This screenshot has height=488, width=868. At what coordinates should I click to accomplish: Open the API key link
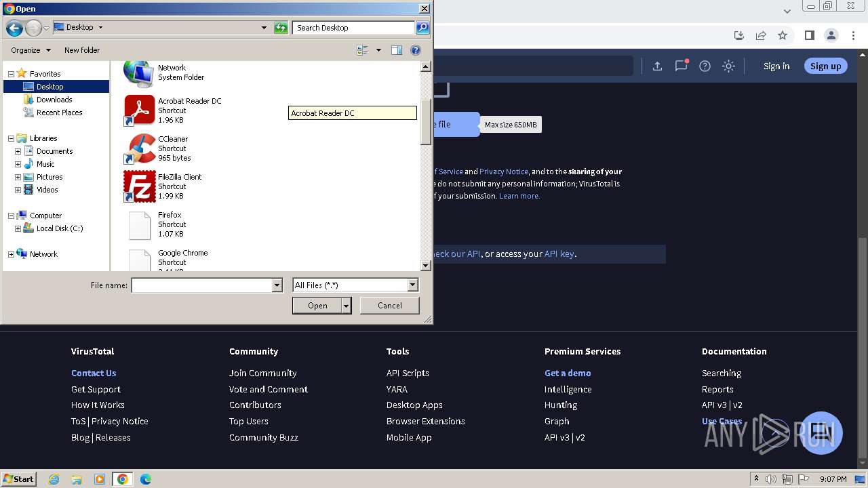point(559,254)
